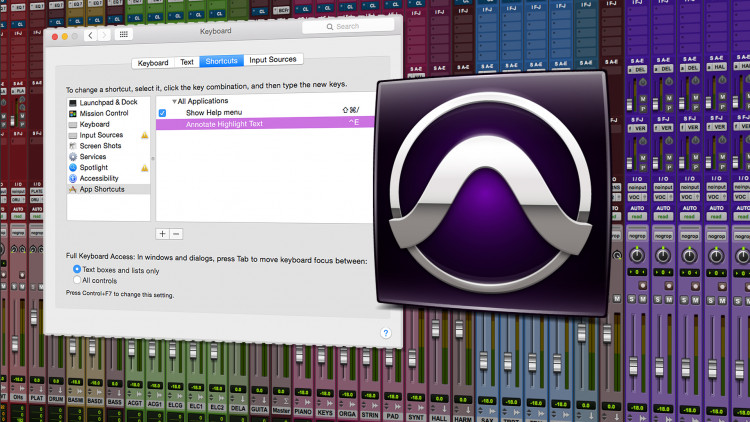Image resolution: width=750 pixels, height=422 pixels.
Task: Switch to the Text tab
Action: click(187, 62)
